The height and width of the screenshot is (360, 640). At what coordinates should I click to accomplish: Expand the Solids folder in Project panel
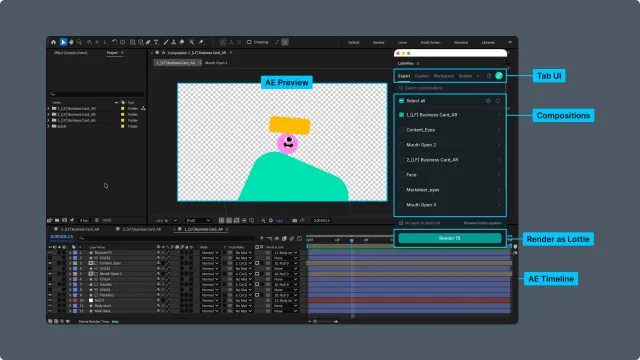(x=49, y=127)
